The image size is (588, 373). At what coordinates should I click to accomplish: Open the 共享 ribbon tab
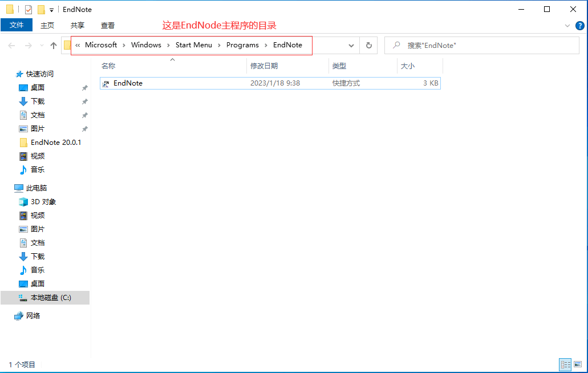(78, 25)
